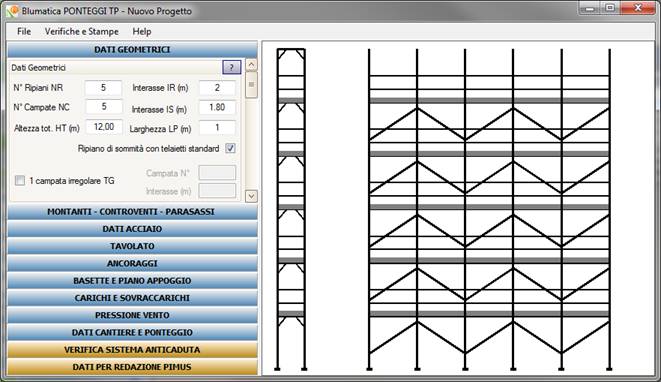Viewport: 661px width, 382px height.
Task: Click the Interasse IS field
Action: click(217, 107)
